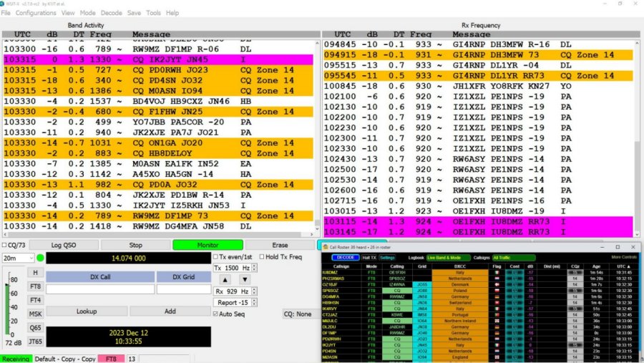Click the blue DECODE button in Call Roster
The image size is (644, 363).
tap(346, 257)
